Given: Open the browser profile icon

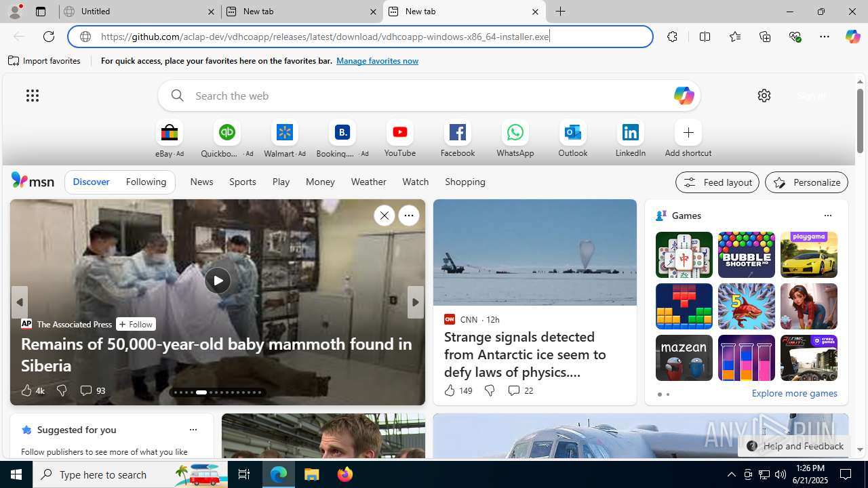Looking at the screenshot, I should 15,12.
